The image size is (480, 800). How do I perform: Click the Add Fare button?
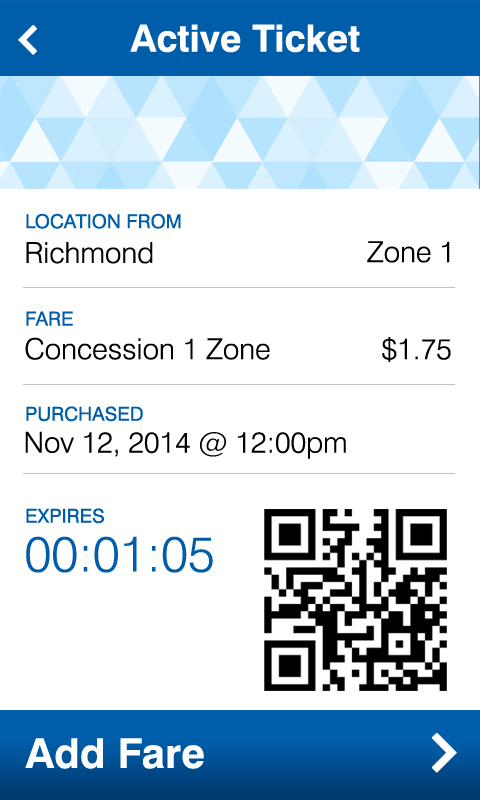240,755
